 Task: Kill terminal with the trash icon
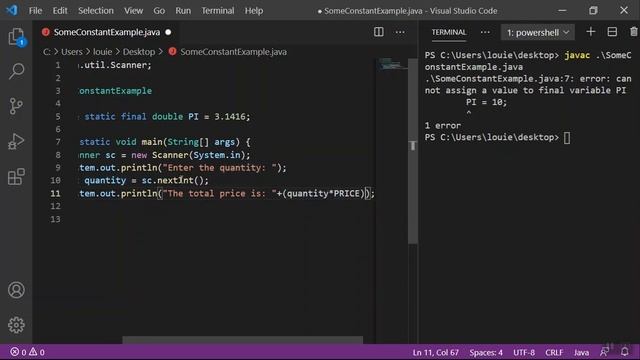(633, 32)
